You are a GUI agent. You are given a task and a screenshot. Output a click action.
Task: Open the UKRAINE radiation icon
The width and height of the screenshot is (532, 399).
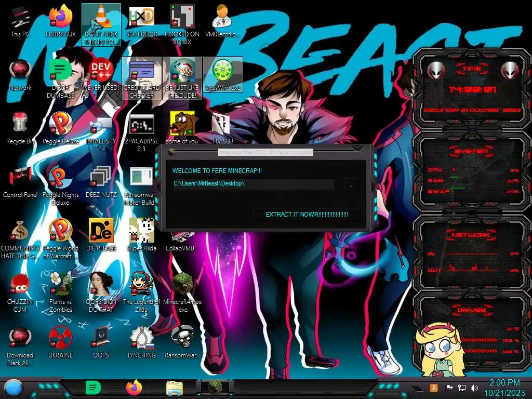point(60,343)
